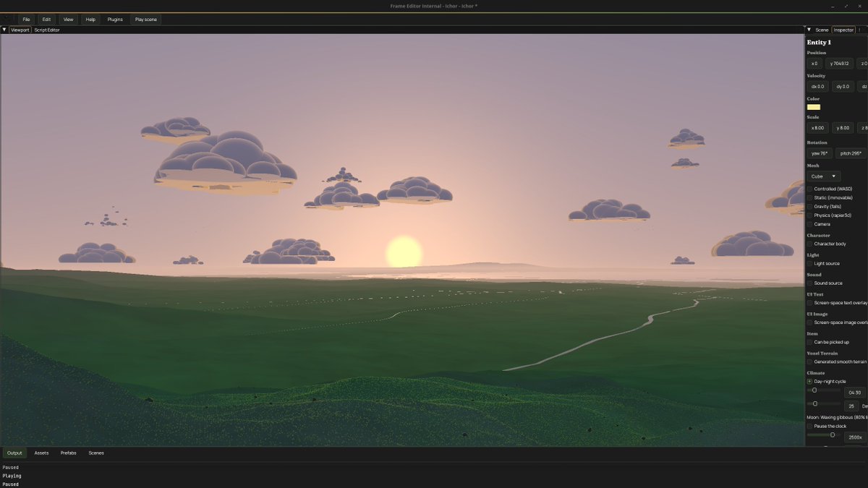
Task: Click the sun in the viewport
Action: click(x=404, y=252)
